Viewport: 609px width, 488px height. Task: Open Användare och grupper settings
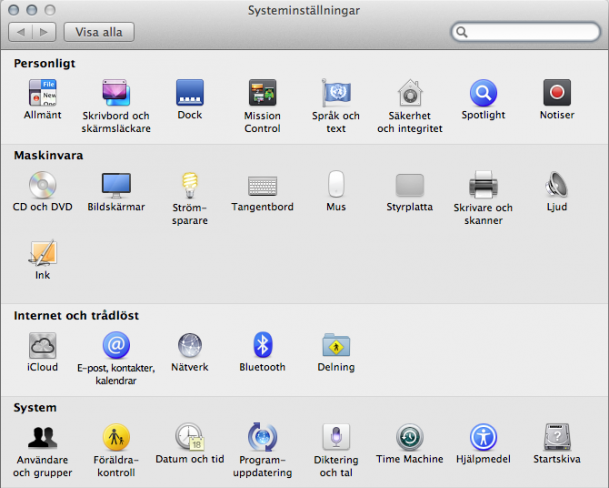[x=42, y=437]
